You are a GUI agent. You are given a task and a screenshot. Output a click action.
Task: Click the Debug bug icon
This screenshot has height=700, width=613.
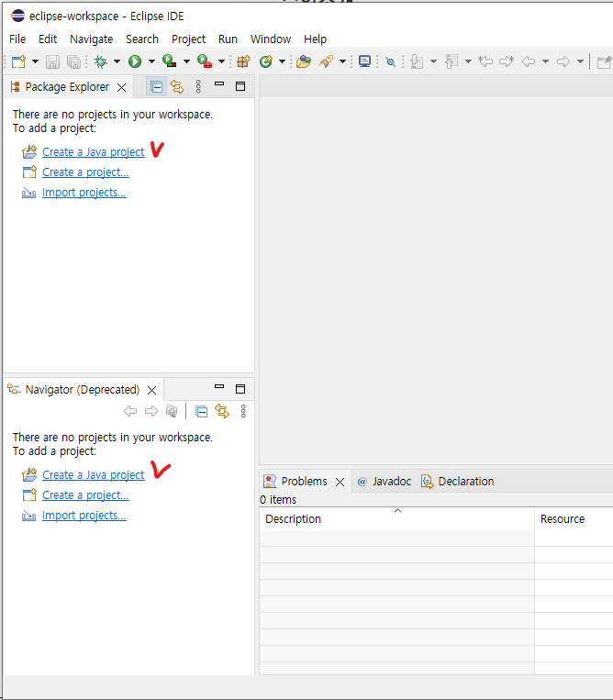[x=100, y=61]
